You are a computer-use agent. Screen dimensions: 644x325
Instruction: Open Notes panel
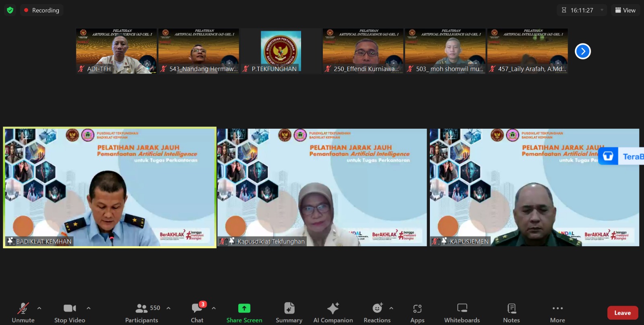(x=511, y=313)
